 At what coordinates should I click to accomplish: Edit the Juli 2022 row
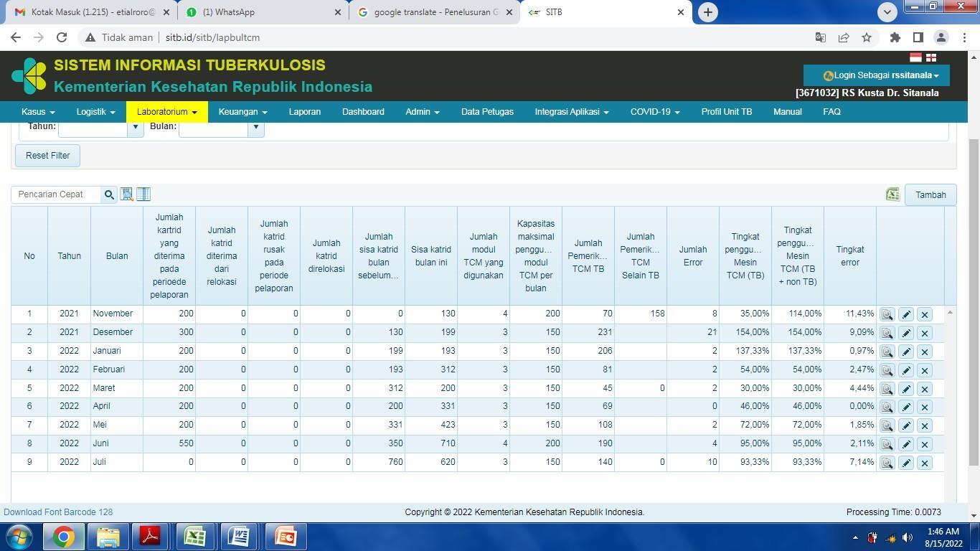(906, 463)
